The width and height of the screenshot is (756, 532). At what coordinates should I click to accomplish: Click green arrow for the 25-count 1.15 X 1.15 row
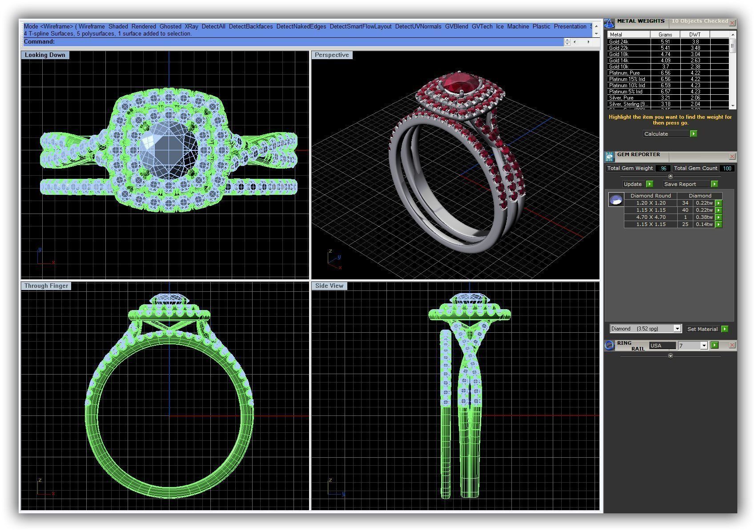[718, 224]
